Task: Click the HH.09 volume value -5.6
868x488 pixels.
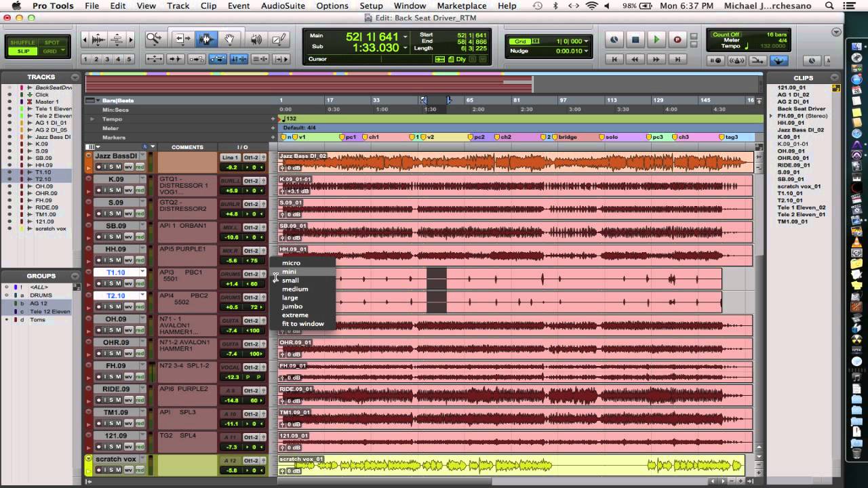Action: point(231,260)
